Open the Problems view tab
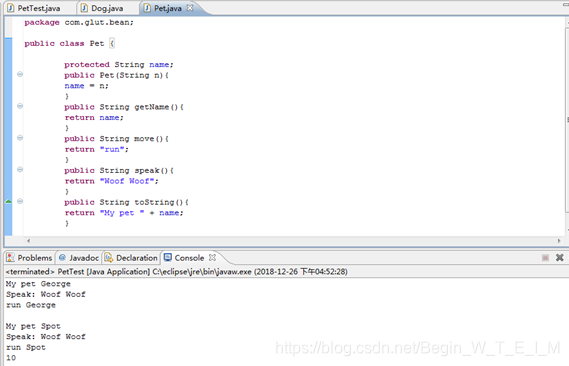The width and height of the screenshot is (569, 366). [x=30, y=258]
